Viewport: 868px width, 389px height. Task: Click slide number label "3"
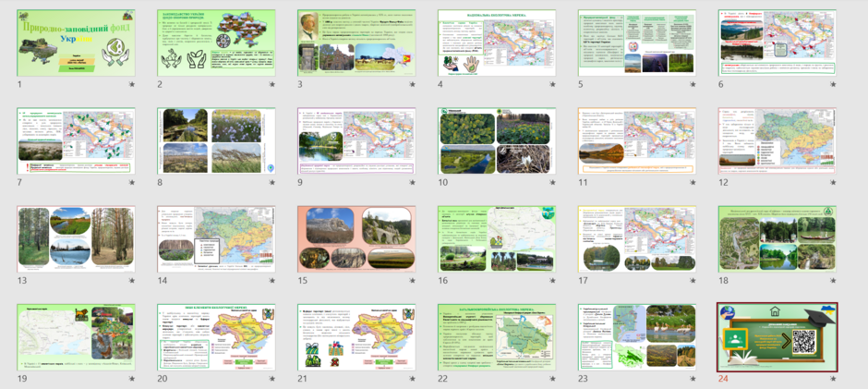pyautogui.click(x=299, y=84)
